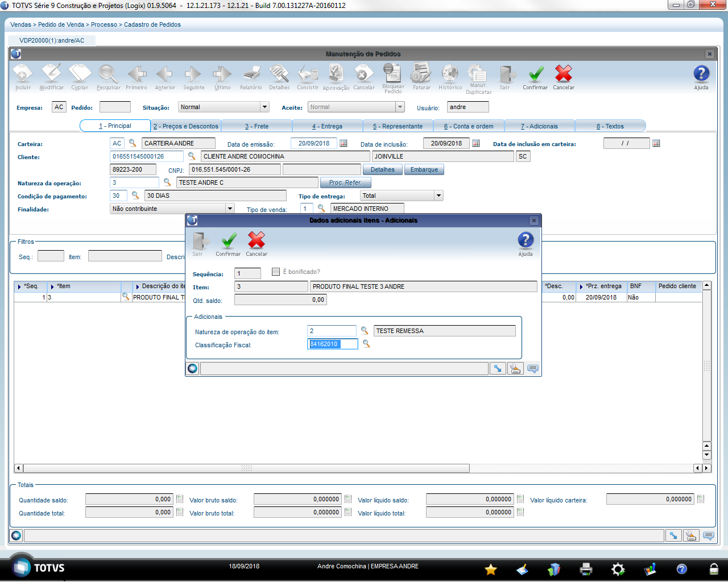Image resolution: width=728 pixels, height=582 pixels.
Task: Open Ajuda in Dados adicionais dialog
Action: (526, 244)
